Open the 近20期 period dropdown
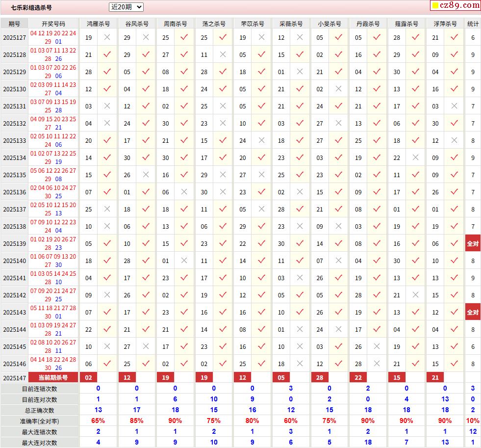Image resolution: width=481 pixels, height=448 pixels. 126,7
